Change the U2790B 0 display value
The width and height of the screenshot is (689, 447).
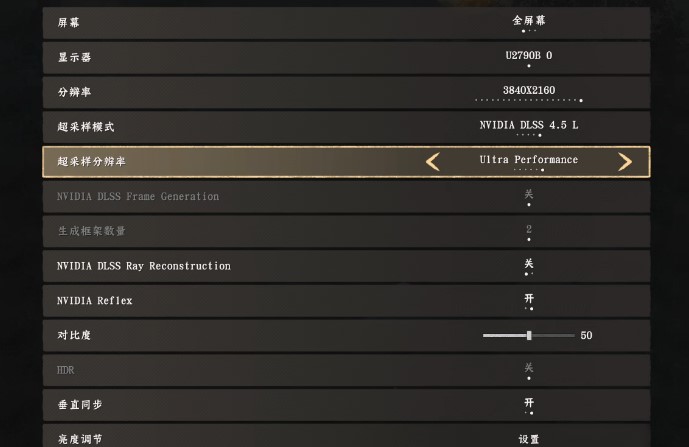tap(529, 56)
